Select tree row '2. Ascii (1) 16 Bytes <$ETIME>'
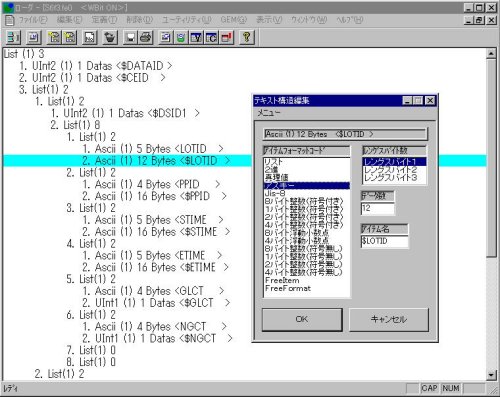500x397 pixels. pos(156,267)
